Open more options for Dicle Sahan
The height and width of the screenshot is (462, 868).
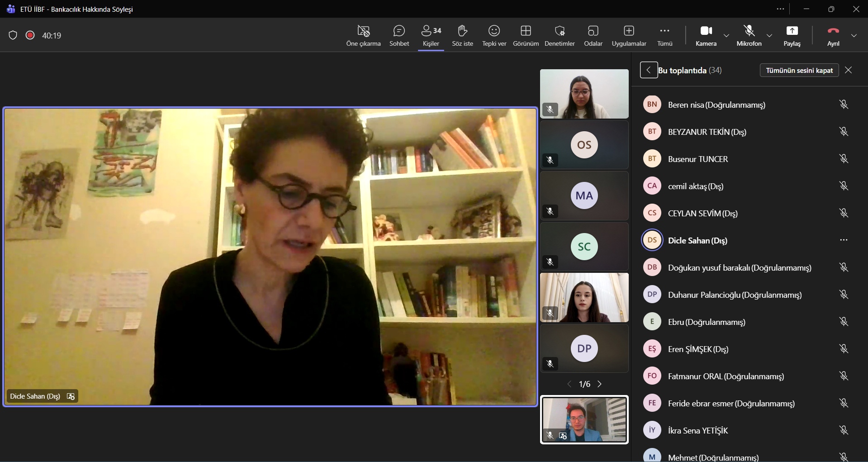(x=844, y=240)
